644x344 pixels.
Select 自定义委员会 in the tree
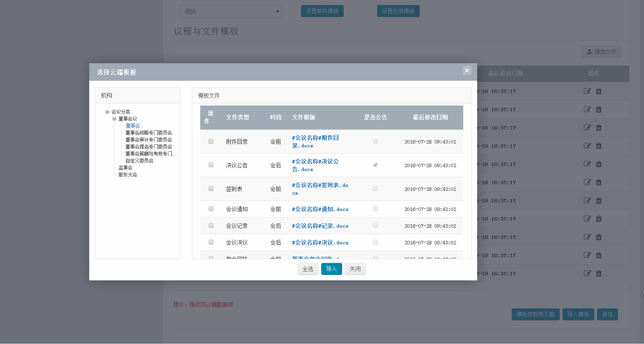[139, 160]
